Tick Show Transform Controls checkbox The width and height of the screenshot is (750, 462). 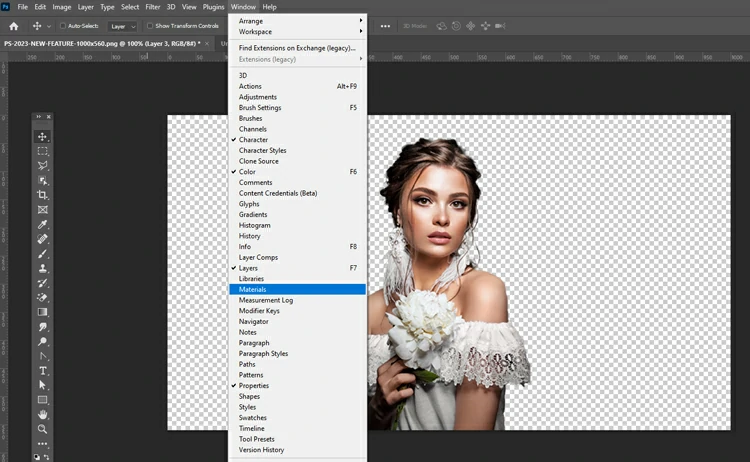tap(151, 26)
